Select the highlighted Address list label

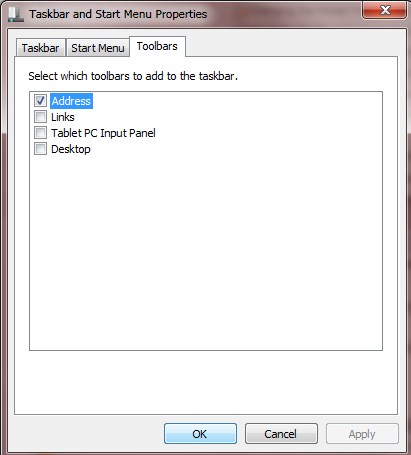click(x=71, y=101)
